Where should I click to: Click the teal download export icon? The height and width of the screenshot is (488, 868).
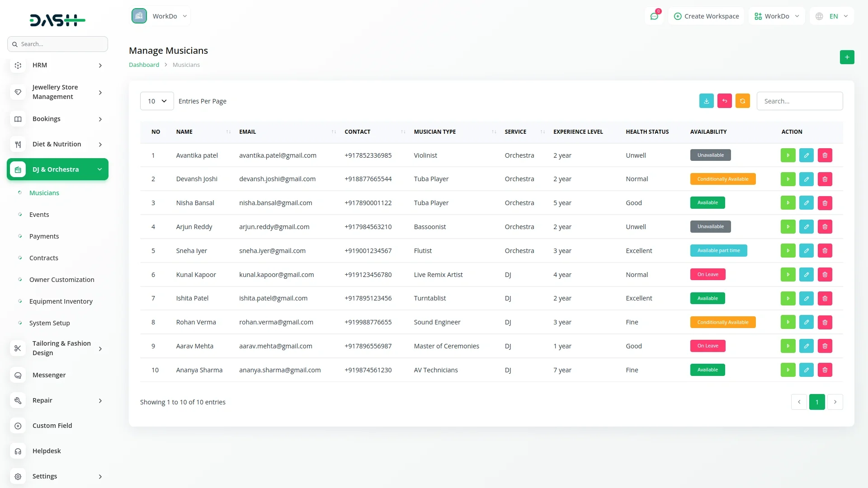(x=706, y=101)
